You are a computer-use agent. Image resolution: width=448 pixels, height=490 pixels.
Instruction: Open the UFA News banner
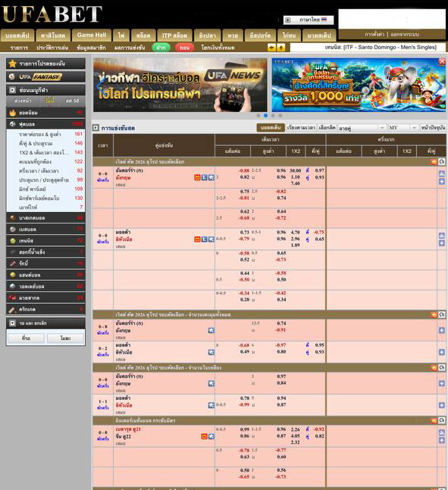coord(180,85)
